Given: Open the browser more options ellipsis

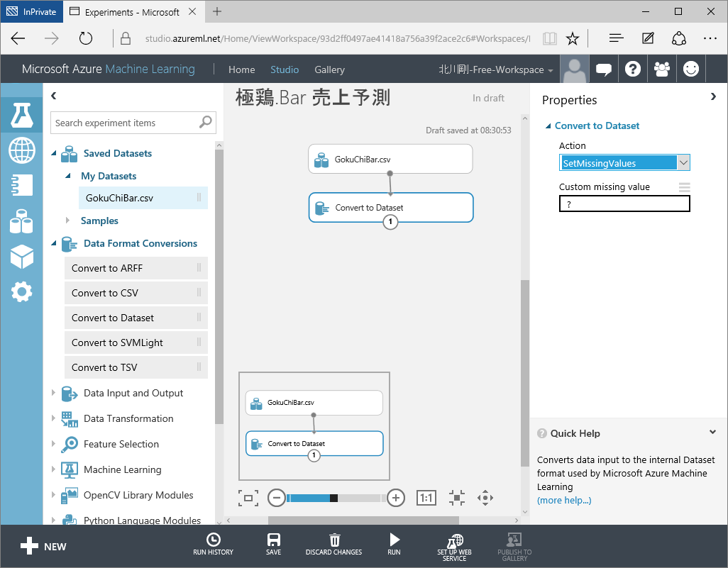Looking at the screenshot, I should pos(710,38).
